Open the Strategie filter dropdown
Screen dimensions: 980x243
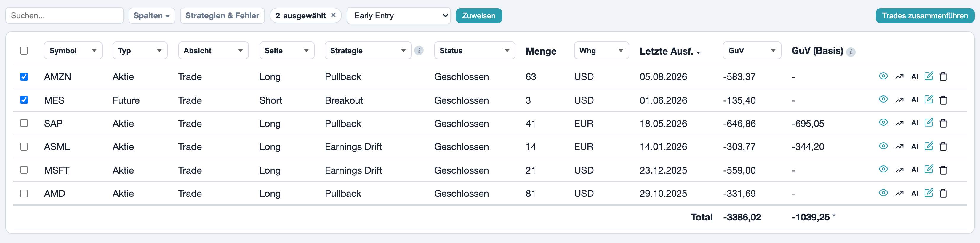(x=368, y=51)
